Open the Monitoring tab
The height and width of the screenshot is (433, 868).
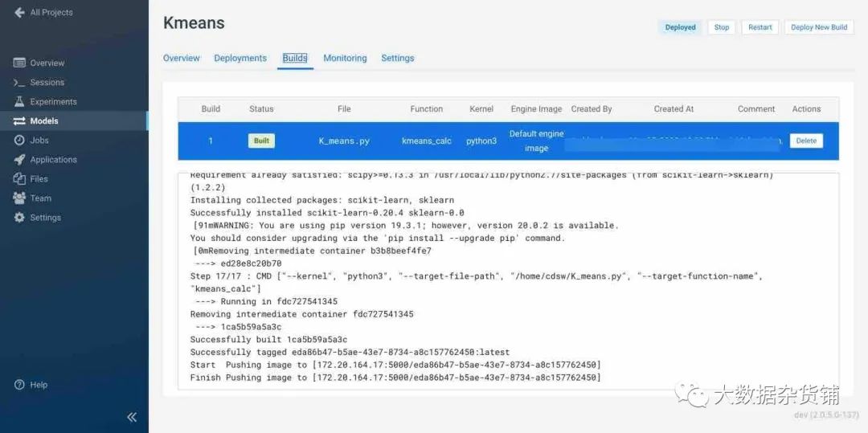(x=345, y=58)
